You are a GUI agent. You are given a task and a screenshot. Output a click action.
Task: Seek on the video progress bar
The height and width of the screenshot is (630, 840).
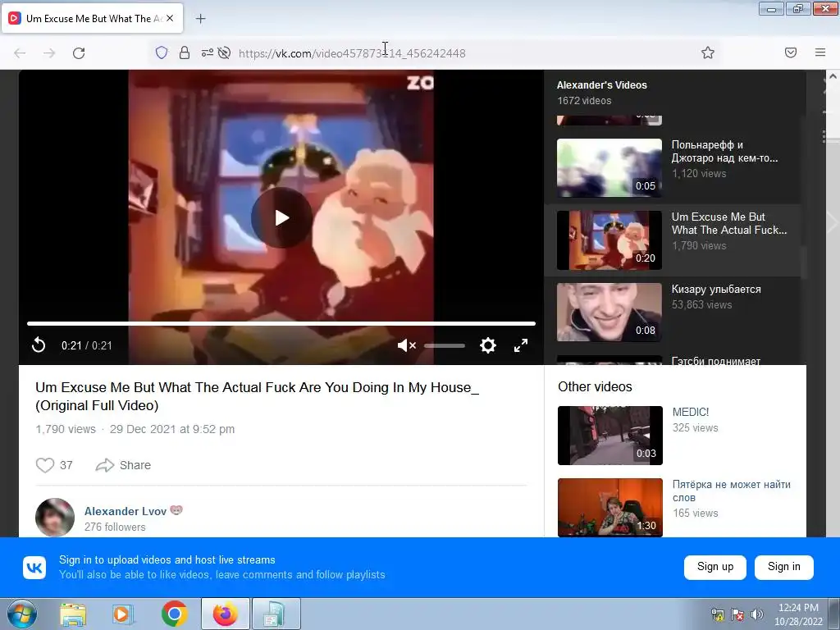[x=281, y=323]
